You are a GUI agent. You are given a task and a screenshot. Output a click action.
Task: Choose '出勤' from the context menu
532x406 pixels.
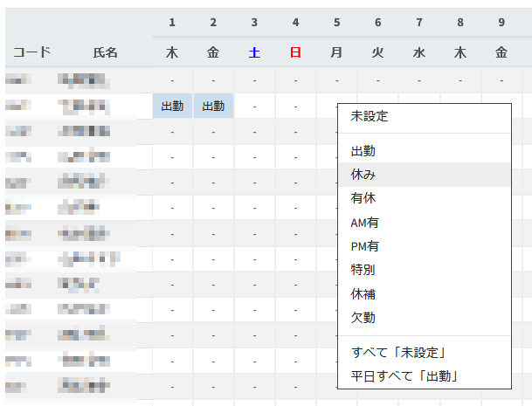pyautogui.click(x=363, y=151)
